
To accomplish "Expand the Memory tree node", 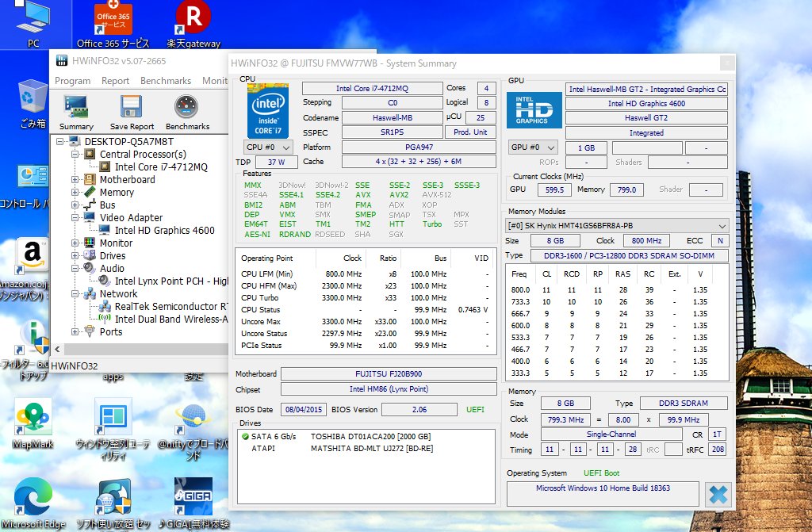I will (x=75, y=193).
